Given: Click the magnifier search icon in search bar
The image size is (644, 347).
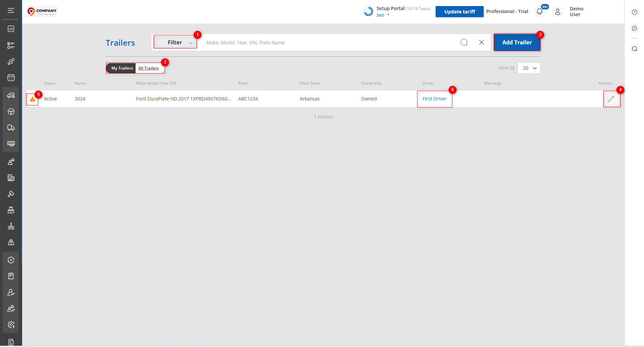Looking at the screenshot, I should coord(464,42).
